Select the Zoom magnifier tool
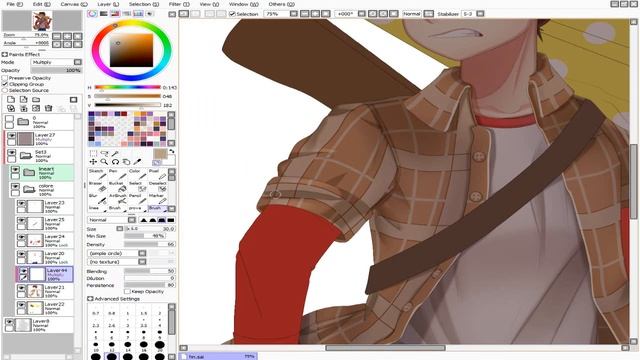The image size is (640, 360). point(104,162)
